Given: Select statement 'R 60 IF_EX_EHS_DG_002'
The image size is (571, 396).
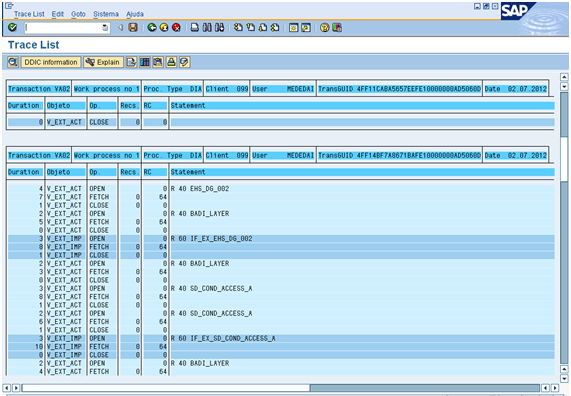Looking at the screenshot, I should [x=212, y=239].
